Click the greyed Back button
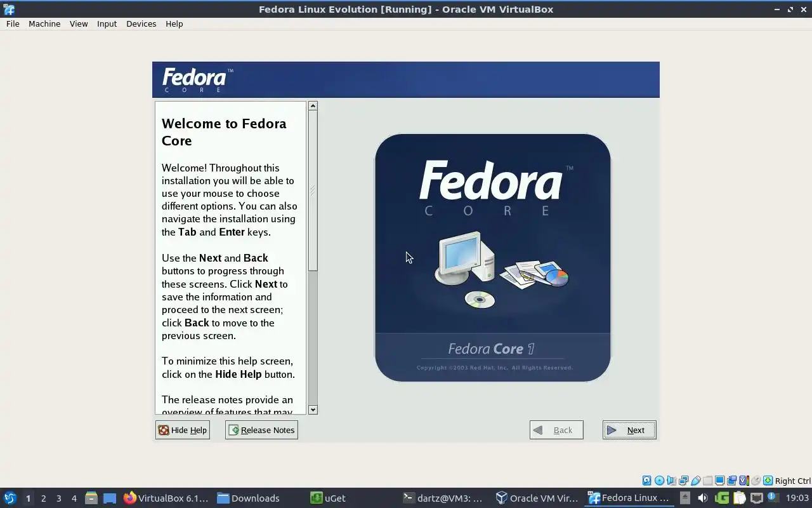 556,430
